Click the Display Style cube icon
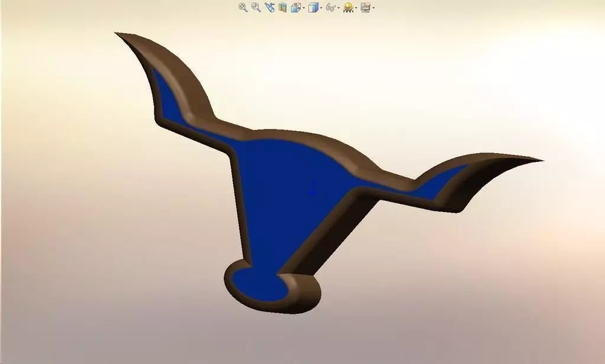This screenshot has height=364, width=605. click(313, 7)
